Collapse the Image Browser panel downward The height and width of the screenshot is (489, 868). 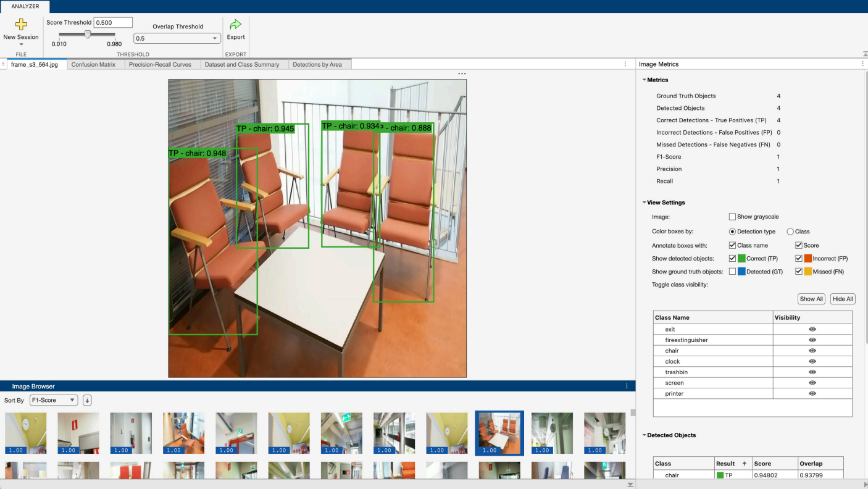630,485
